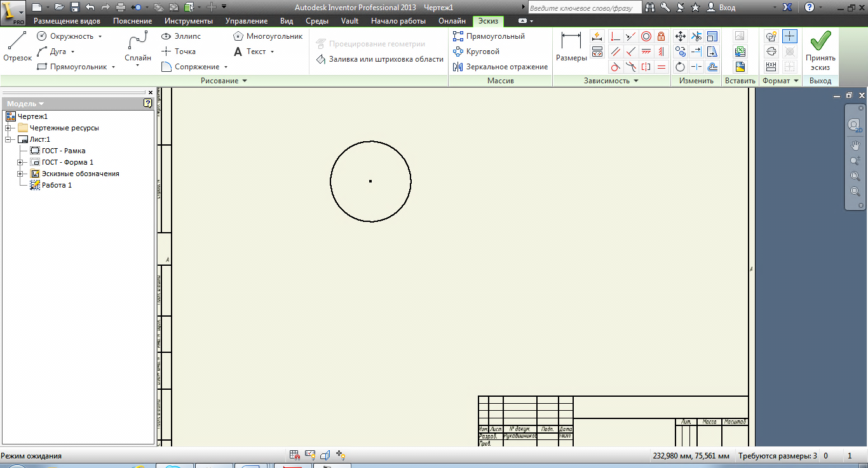
Task: Insert AutoCAD file icon in Вставить
Action: click(740, 67)
